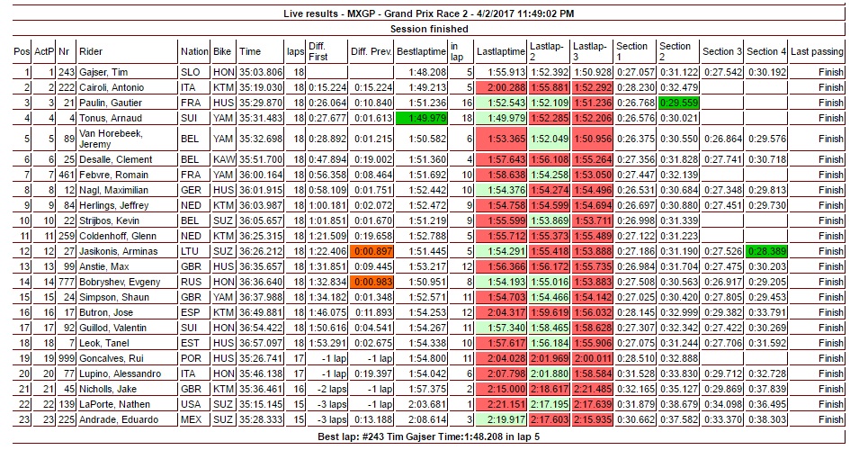Click the Nation column header
868x450 pixels.
pos(193,52)
